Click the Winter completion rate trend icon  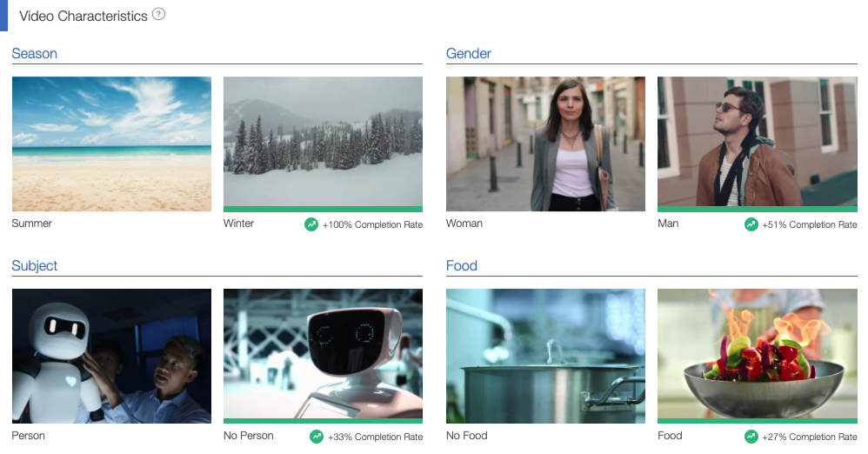[311, 224]
